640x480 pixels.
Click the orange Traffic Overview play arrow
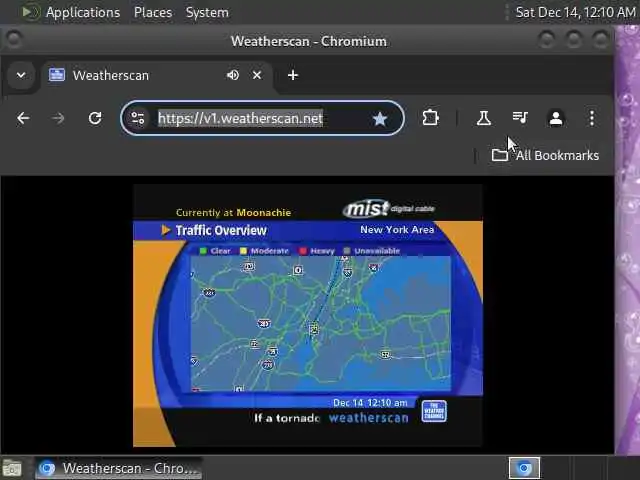[166, 230]
